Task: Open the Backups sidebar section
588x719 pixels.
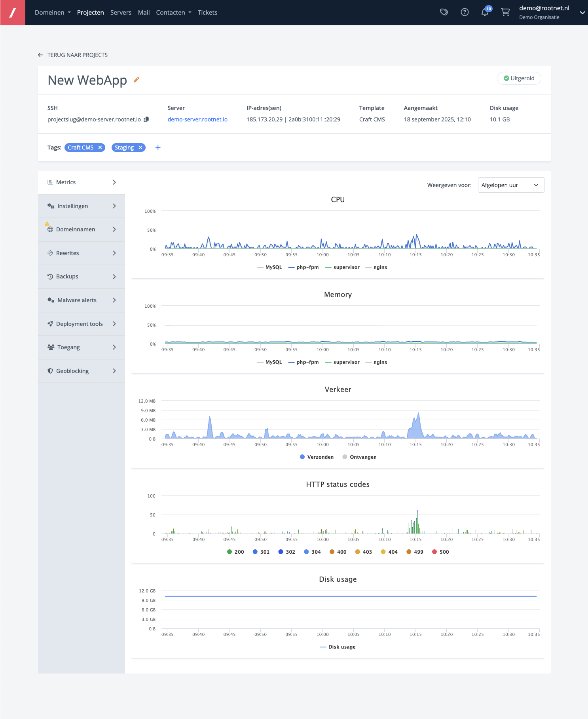Action: (x=82, y=276)
